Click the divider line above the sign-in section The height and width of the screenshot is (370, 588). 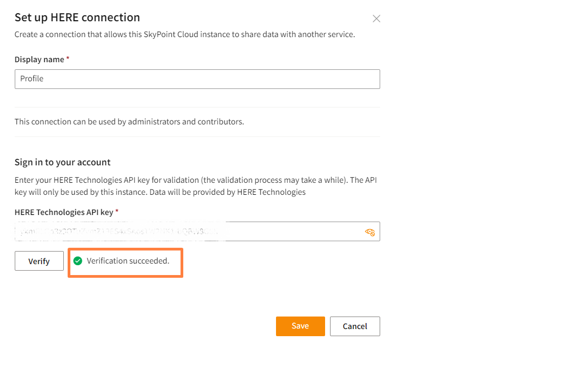pyautogui.click(x=197, y=136)
